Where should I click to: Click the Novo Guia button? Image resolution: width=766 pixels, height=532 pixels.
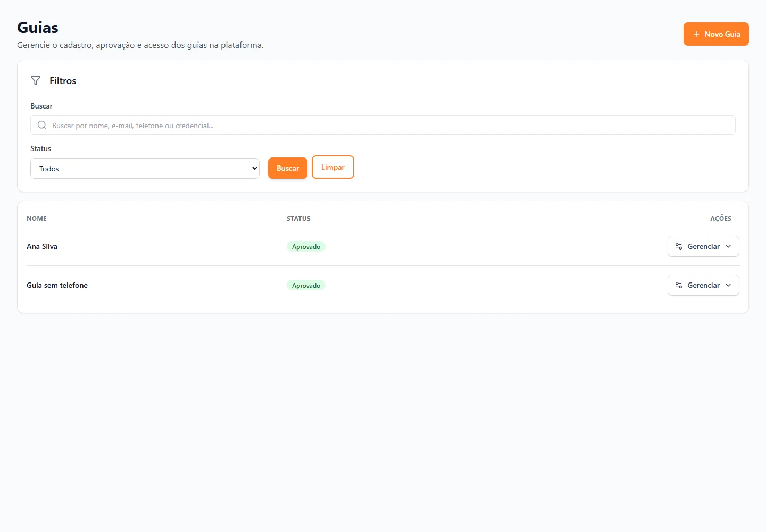pyautogui.click(x=716, y=34)
